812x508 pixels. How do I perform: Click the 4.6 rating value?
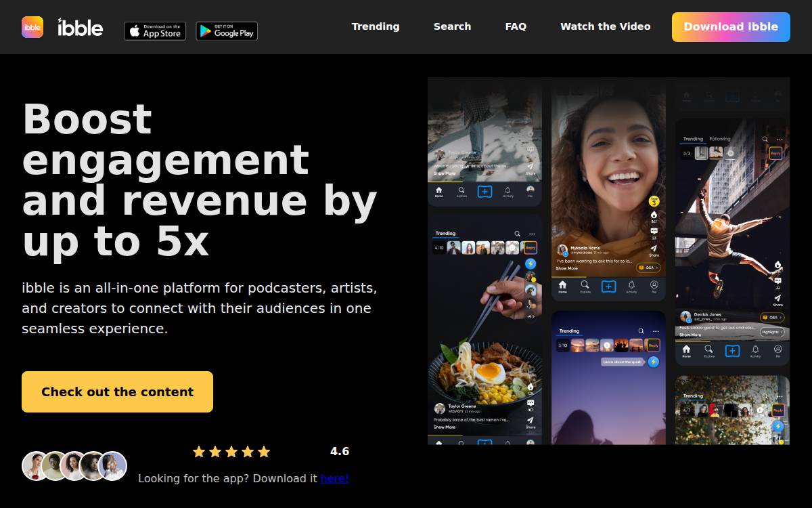(x=340, y=451)
